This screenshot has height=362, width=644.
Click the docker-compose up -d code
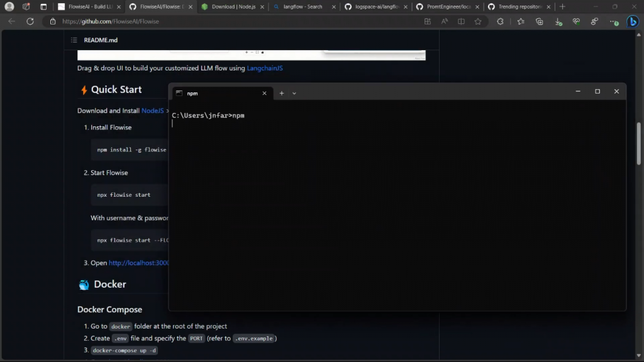124,351
